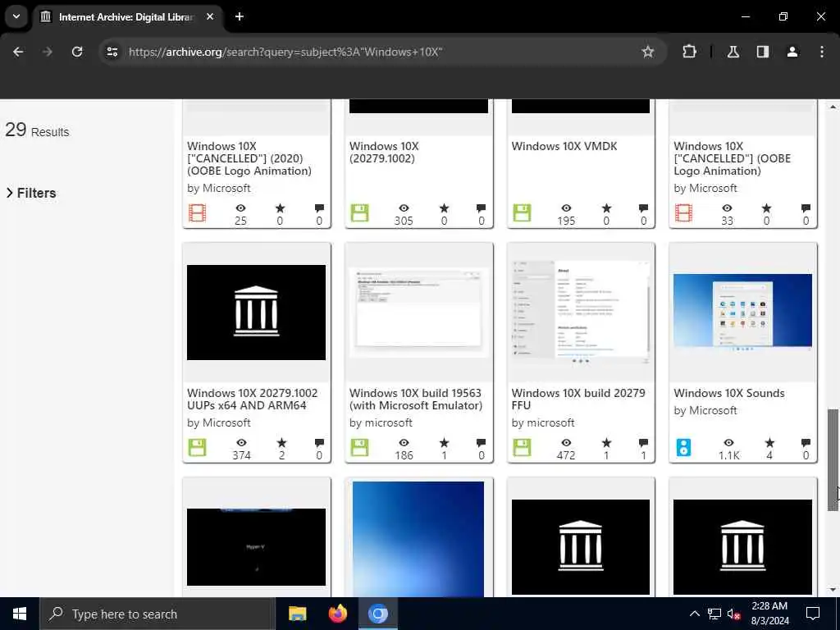
Task: Click build 19563 emulator thumbnail
Action: pyautogui.click(x=418, y=313)
